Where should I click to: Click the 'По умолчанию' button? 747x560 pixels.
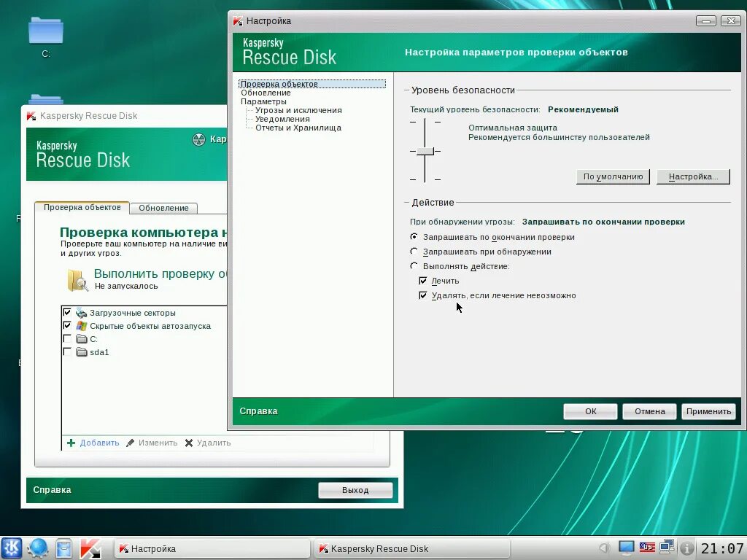(613, 176)
